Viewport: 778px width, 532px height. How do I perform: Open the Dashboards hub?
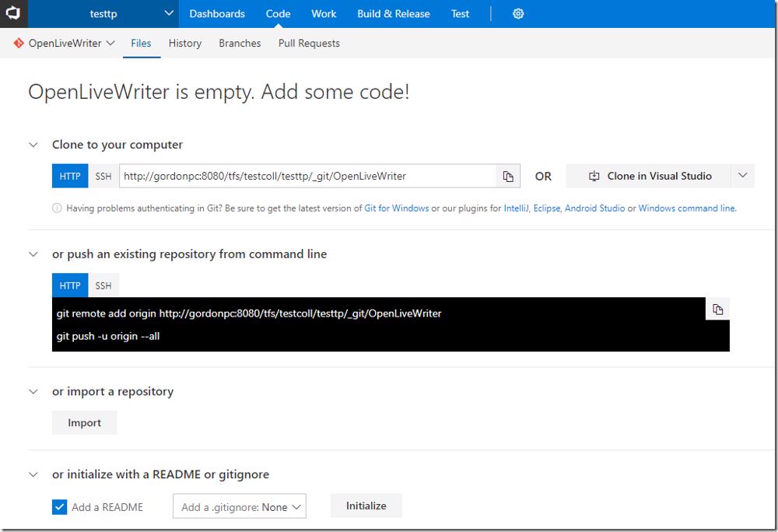point(217,14)
